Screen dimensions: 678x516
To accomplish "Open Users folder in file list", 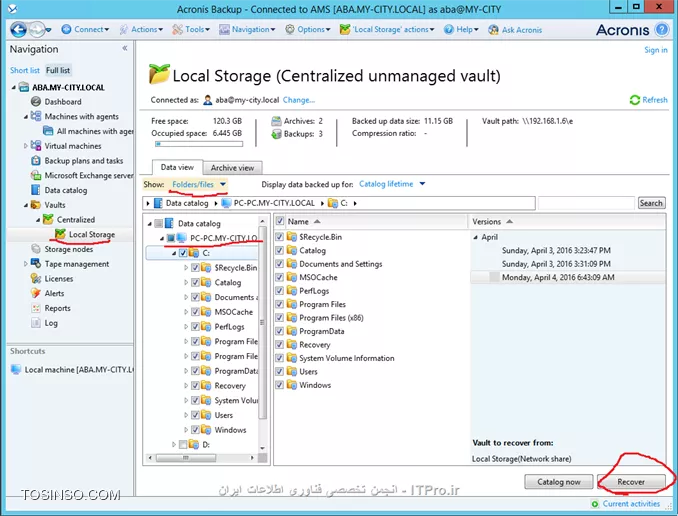I will coord(308,372).
